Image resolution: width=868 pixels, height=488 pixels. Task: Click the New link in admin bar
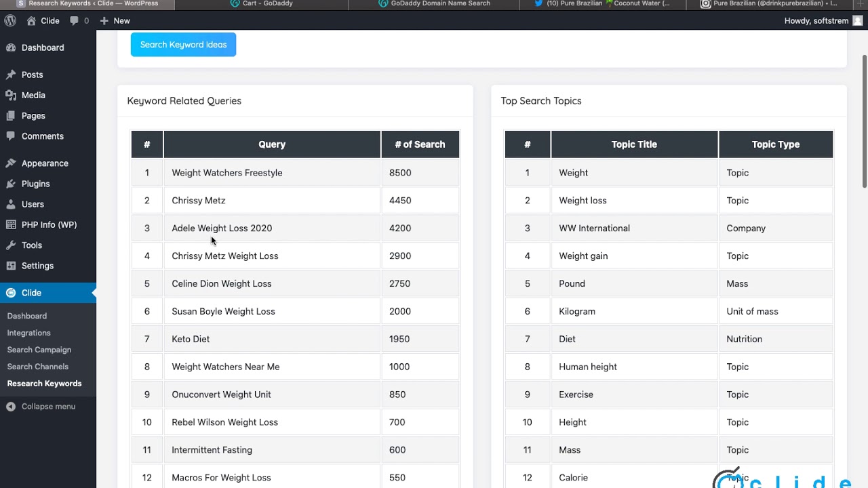point(115,21)
